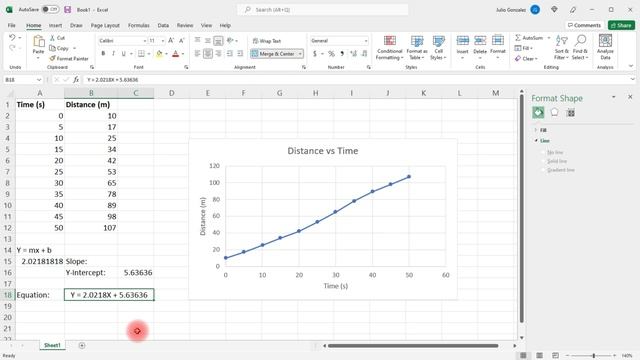Select Fill & Line icon in Format Shape
This screenshot has width=640, height=360.
coord(538,112)
